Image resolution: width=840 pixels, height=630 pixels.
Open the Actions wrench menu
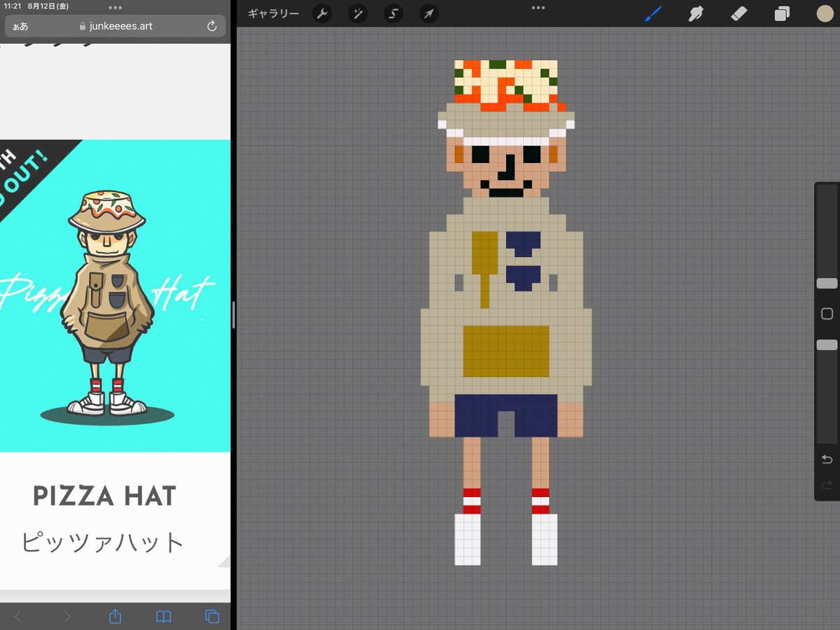coord(322,13)
